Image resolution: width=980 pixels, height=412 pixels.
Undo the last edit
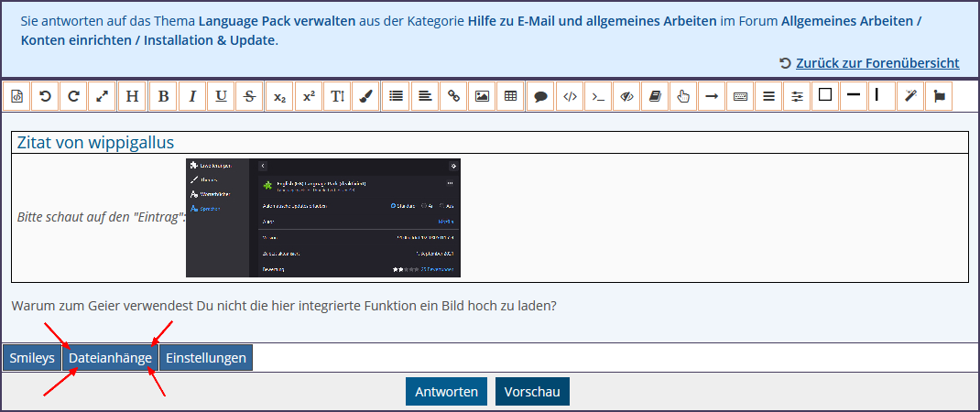point(46,96)
